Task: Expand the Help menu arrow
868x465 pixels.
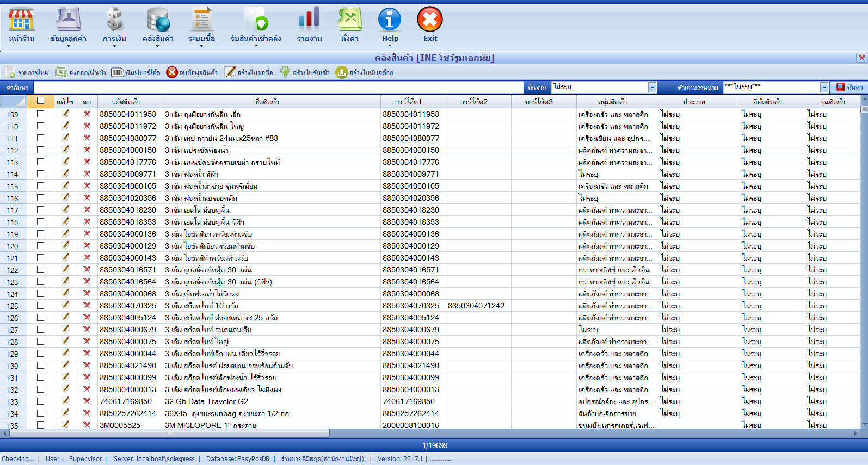Action: pyautogui.click(x=390, y=46)
